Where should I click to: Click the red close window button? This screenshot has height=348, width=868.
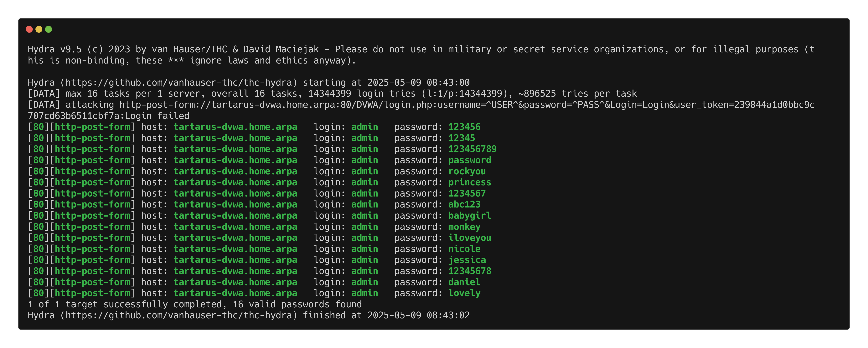(x=29, y=29)
